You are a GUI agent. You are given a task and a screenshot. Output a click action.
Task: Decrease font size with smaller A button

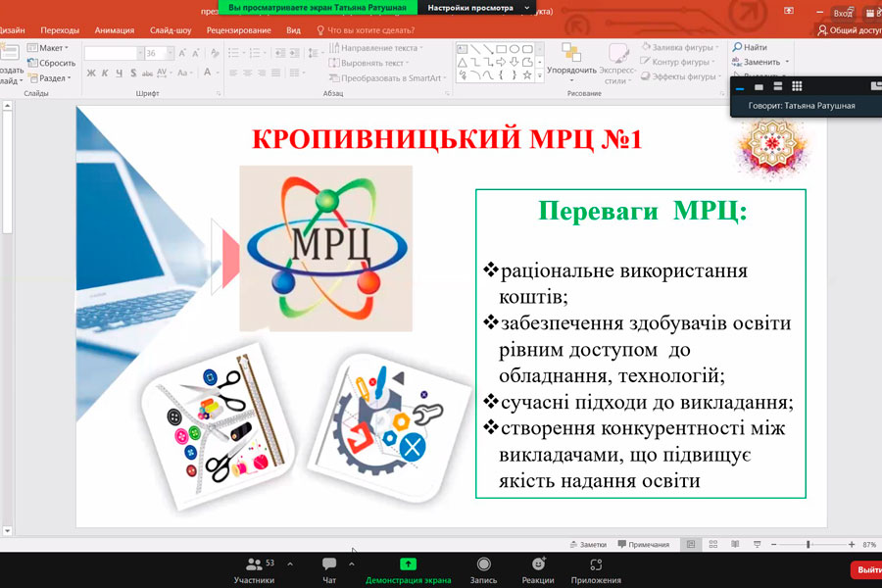[196, 54]
